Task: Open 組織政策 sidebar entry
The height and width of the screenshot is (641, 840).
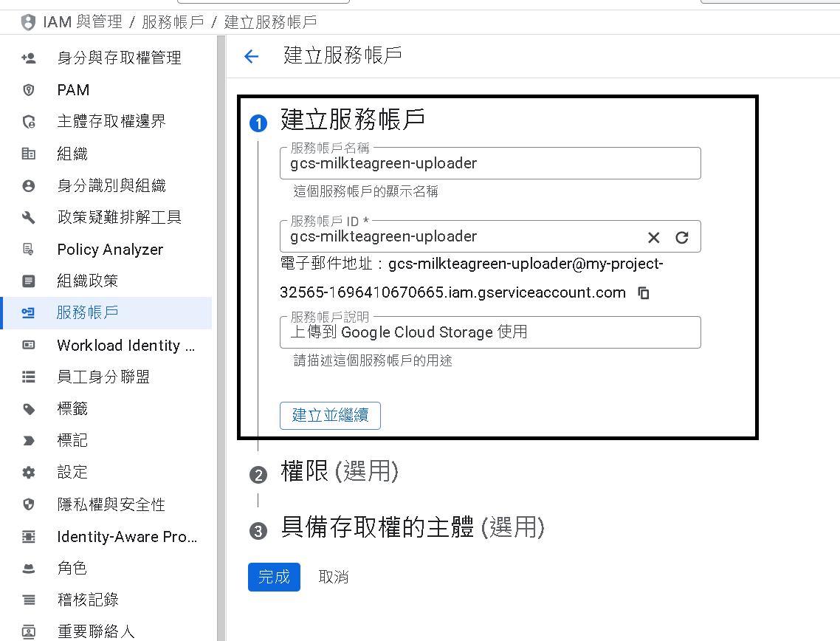Action: pos(107,281)
